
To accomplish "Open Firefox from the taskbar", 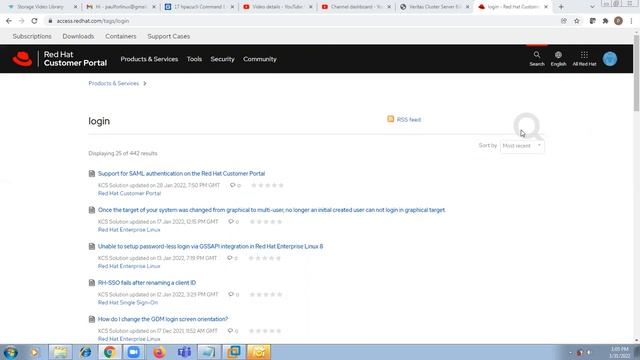I will [159, 352].
